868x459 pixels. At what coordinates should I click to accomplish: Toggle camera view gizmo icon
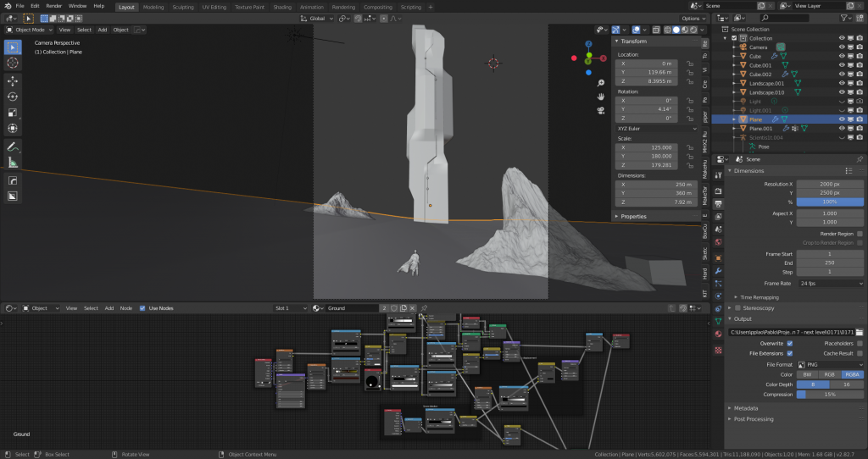(x=601, y=110)
